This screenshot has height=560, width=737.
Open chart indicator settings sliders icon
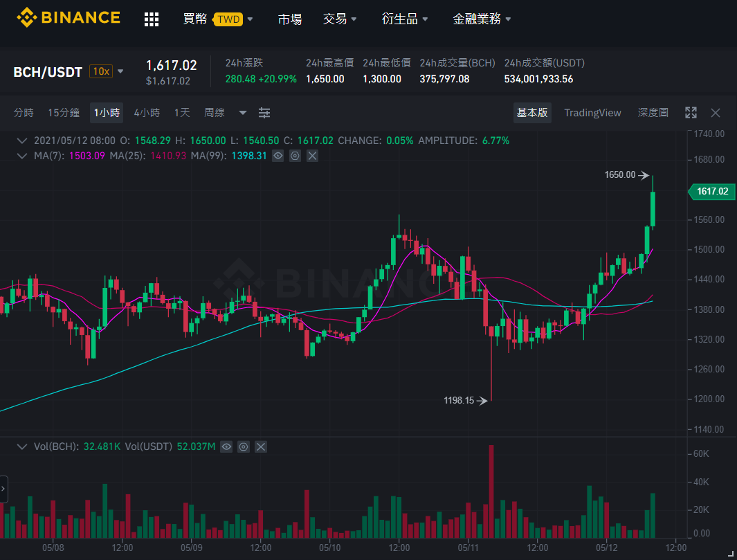click(264, 113)
